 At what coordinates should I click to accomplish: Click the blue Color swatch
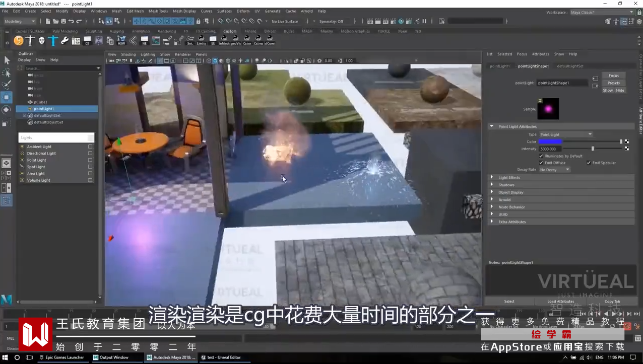click(x=550, y=141)
